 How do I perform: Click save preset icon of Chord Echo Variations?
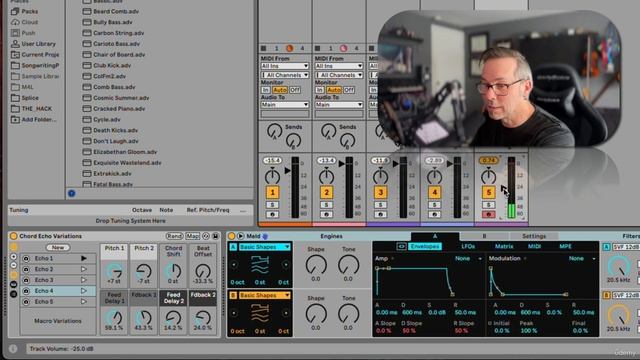pos(216,236)
